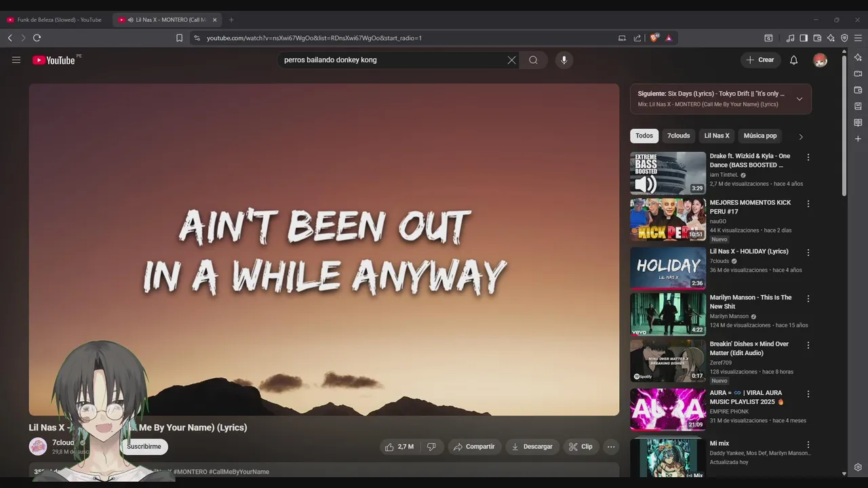The height and width of the screenshot is (488, 868).
Task: Open YouTube notifications bell
Action: 793,60
